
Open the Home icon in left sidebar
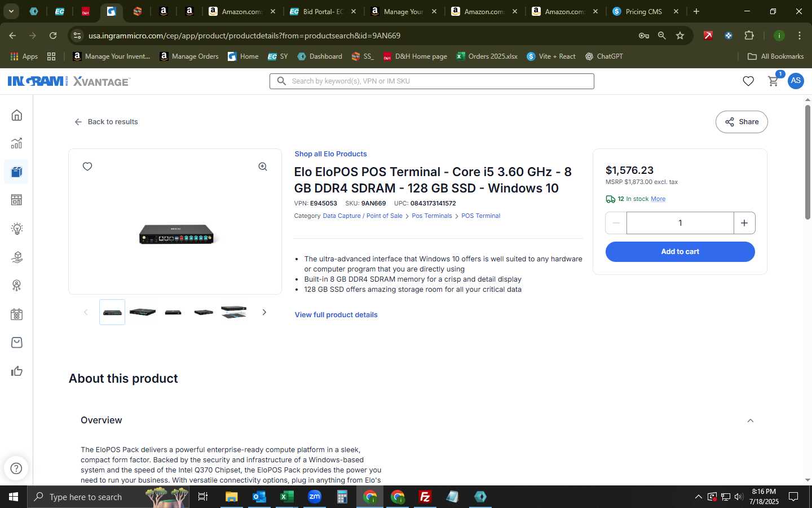(17, 115)
